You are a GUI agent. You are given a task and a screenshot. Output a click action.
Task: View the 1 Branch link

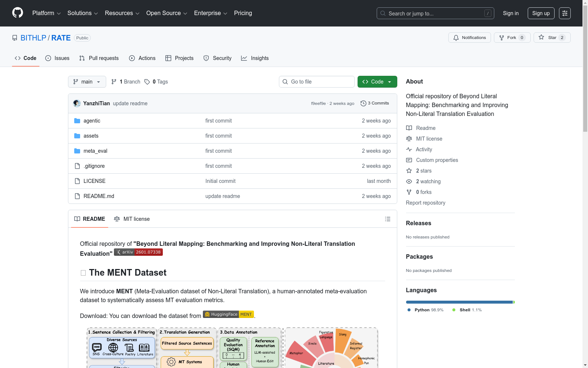pyautogui.click(x=126, y=82)
